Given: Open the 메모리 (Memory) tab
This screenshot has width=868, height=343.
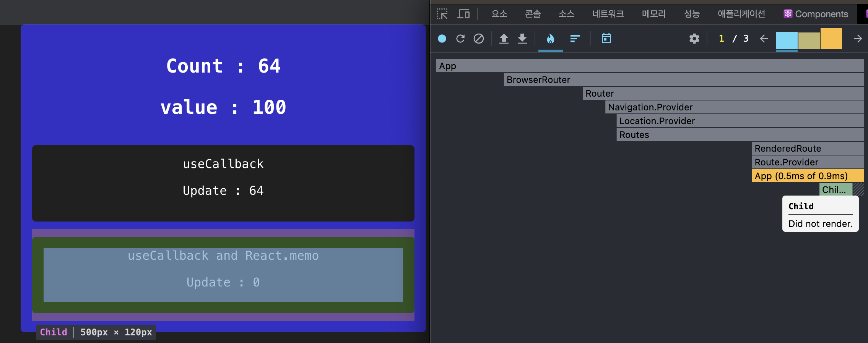Looking at the screenshot, I should click(654, 14).
